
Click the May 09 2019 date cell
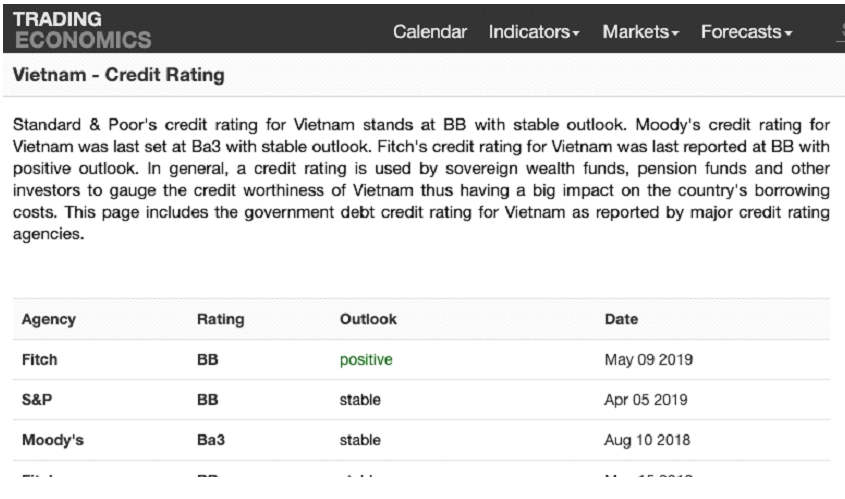tap(649, 359)
